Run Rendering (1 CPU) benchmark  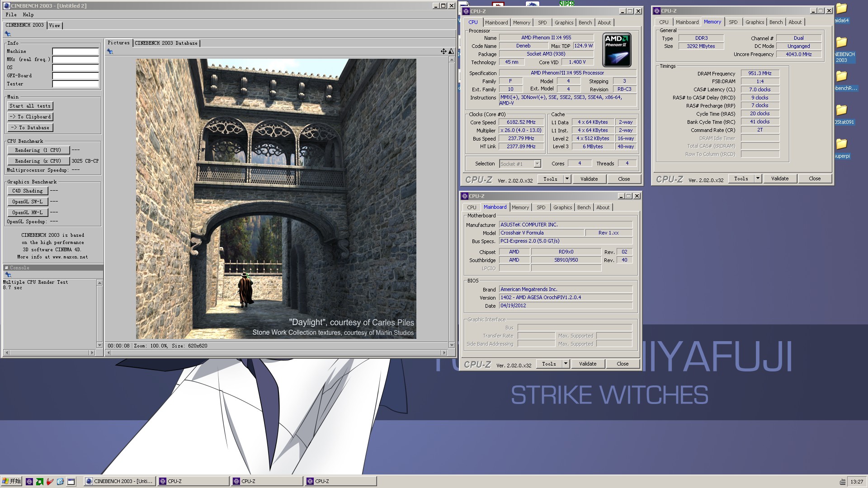pyautogui.click(x=38, y=150)
